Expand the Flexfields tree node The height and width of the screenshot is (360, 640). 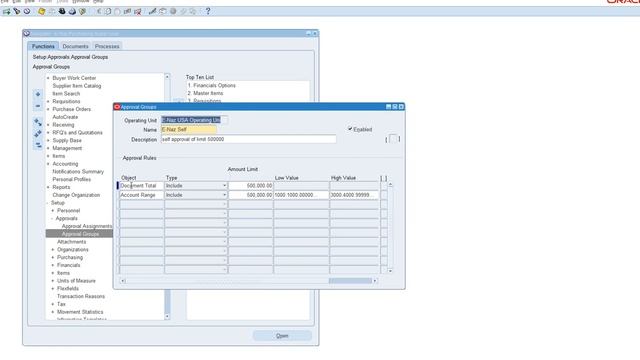click(x=53, y=289)
